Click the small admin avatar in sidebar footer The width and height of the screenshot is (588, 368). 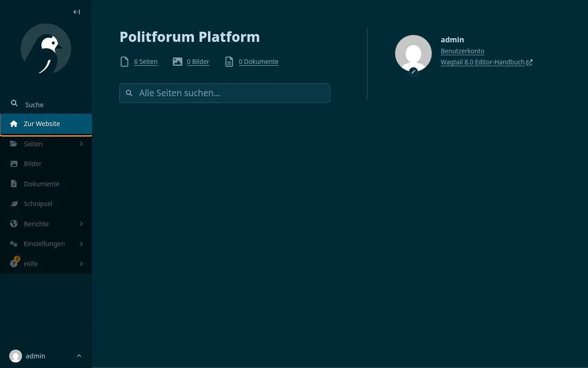(16, 356)
